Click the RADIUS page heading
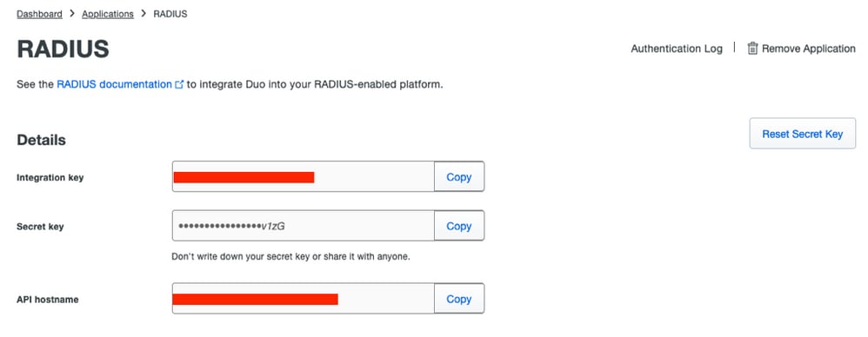This screenshot has height=337, width=868. coord(63,49)
